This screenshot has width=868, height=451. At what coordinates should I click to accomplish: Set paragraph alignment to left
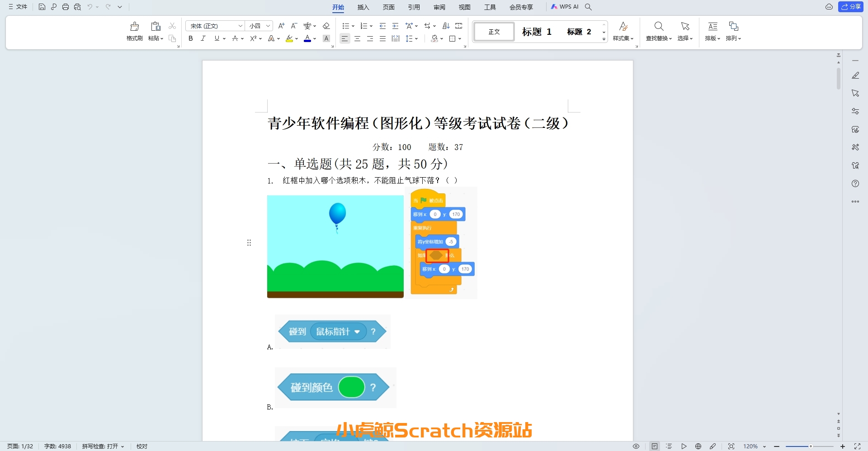tap(344, 38)
